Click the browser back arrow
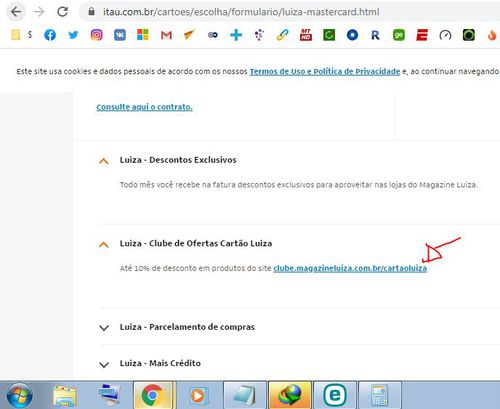This screenshot has height=409, width=500. 16,12
